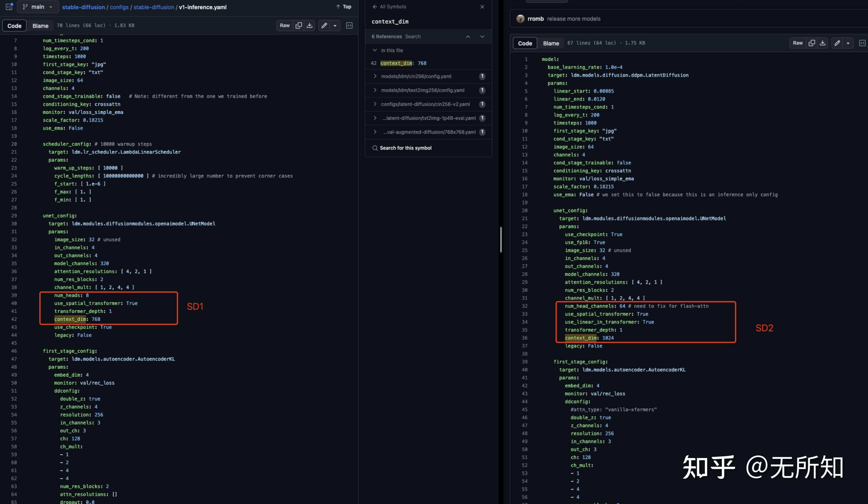Viewport: 868px width, 504px height.
Task: Download raw file in left code toolbar
Action: tap(310, 25)
